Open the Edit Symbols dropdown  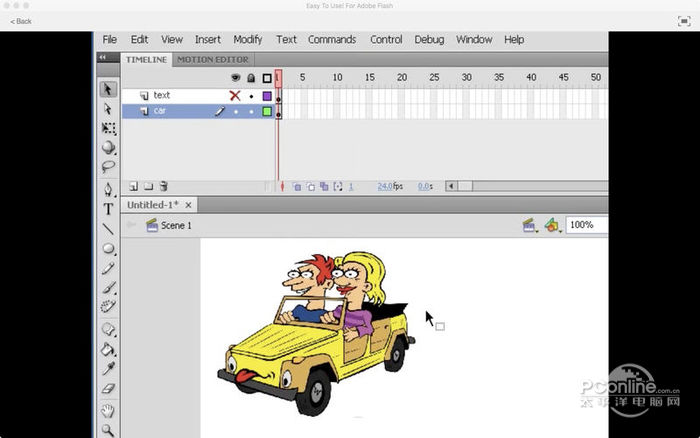552,226
